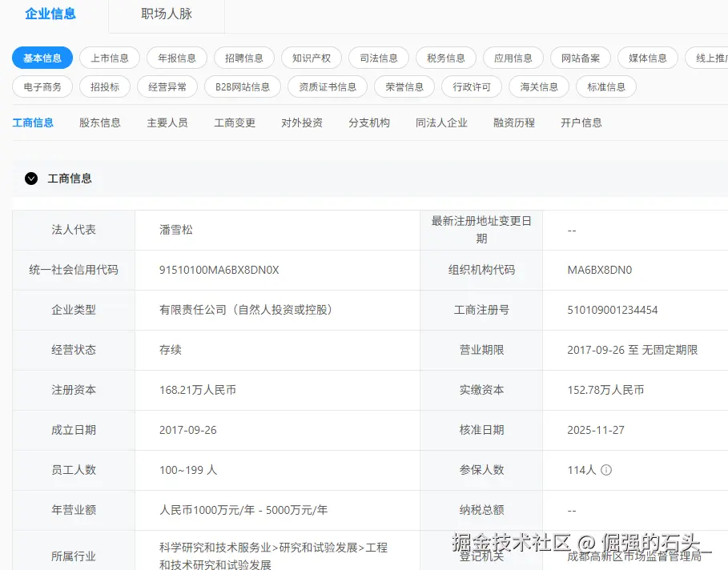Select organization code MA6BX8DN0
Image resolution: width=728 pixels, height=570 pixels.
[x=600, y=270]
